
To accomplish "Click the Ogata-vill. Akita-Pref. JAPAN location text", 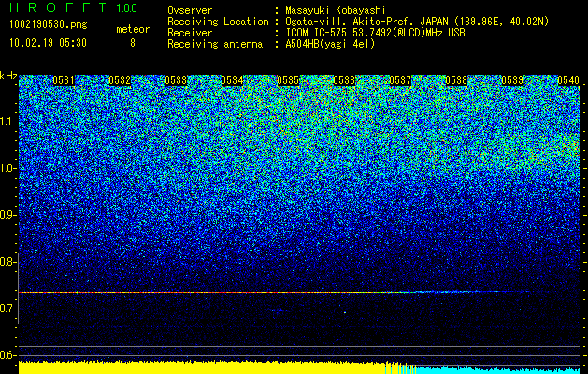I will pos(417,22).
